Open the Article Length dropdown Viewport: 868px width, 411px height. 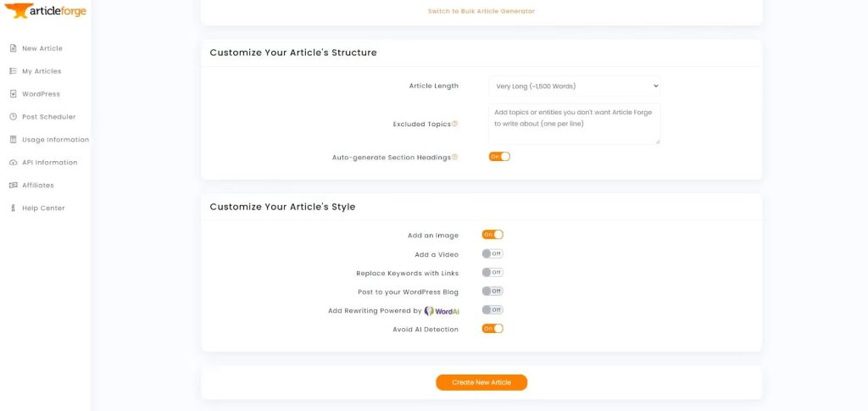575,86
